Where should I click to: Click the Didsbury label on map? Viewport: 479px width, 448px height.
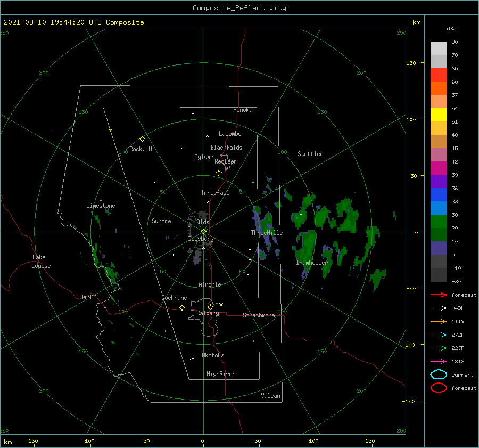(x=201, y=239)
